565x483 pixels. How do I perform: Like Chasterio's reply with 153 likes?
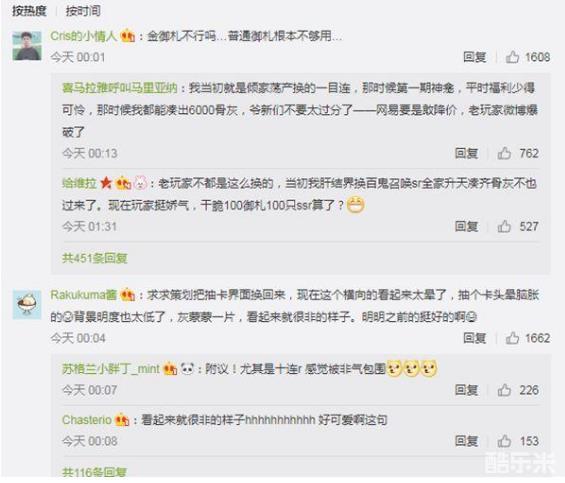pyautogui.click(x=504, y=441)
